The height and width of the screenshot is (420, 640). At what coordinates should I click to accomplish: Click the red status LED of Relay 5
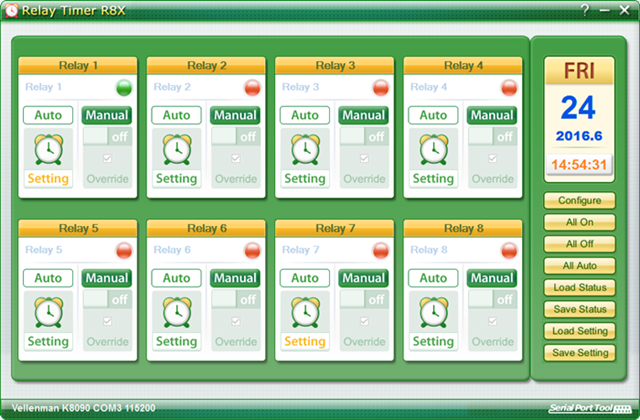click(x=124, y=251)
